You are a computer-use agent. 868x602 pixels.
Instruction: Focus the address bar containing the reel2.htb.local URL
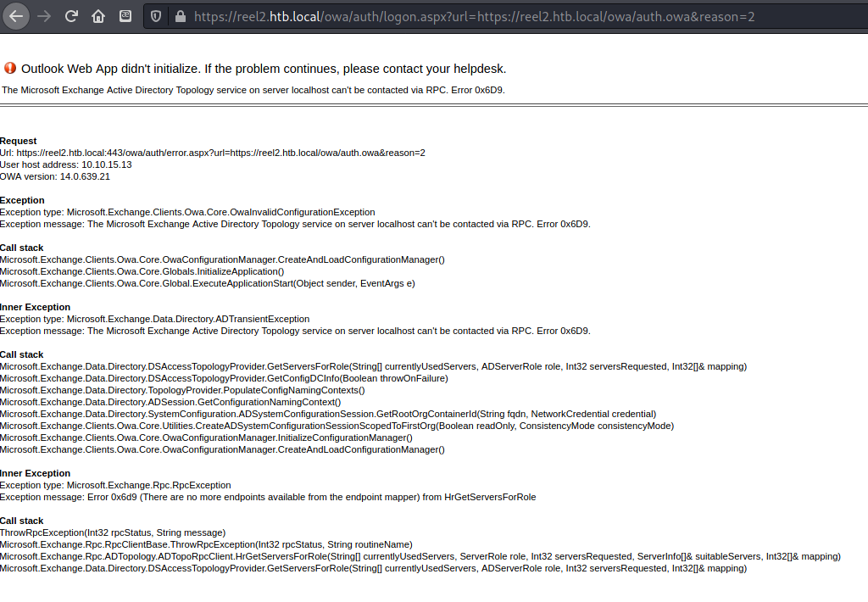(x=475, y=16)
